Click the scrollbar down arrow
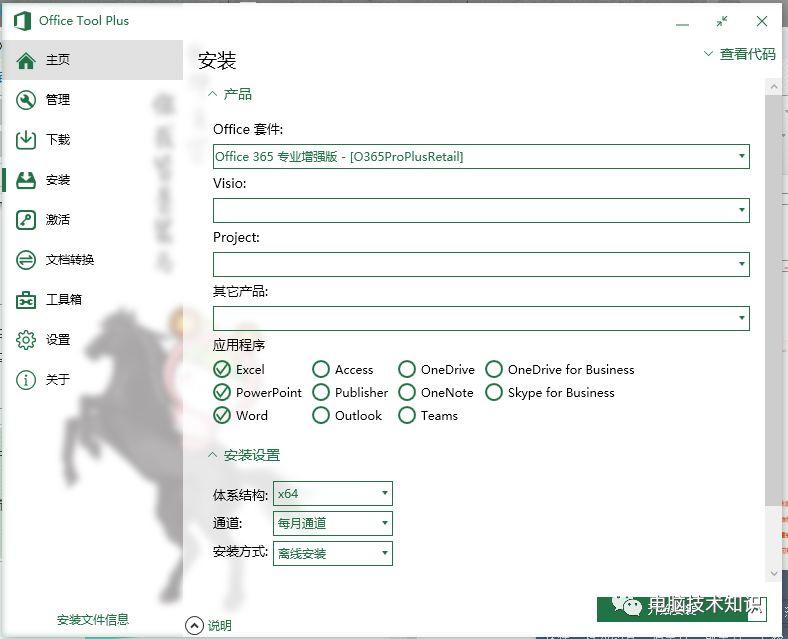Viewport: 788px width, 639px height. (x=774, y=574)
